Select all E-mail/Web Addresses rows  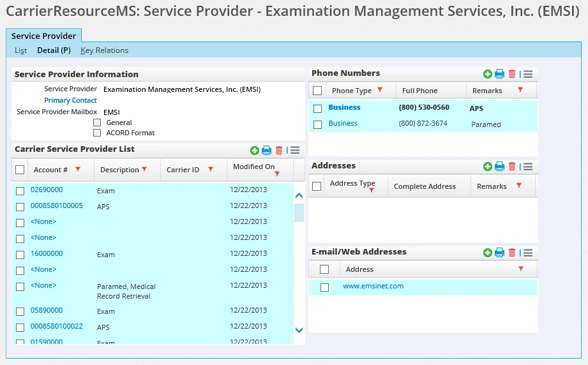tap(324, 269)
